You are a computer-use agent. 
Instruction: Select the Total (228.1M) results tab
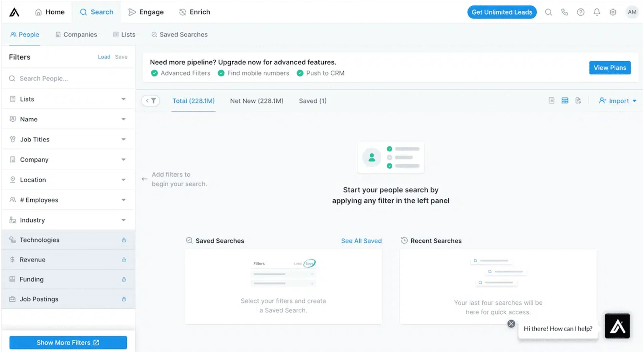193,101
